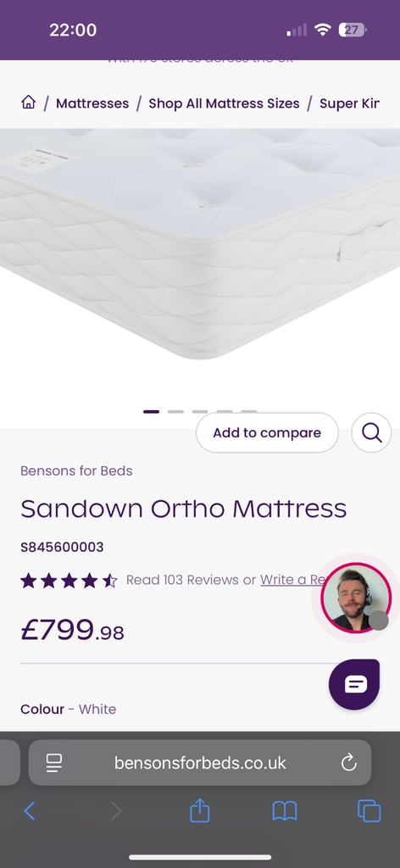Show all open Safari tabs
Image resolution: width=400 pixels, height=868 pixels.
click(x=369, y=811)
